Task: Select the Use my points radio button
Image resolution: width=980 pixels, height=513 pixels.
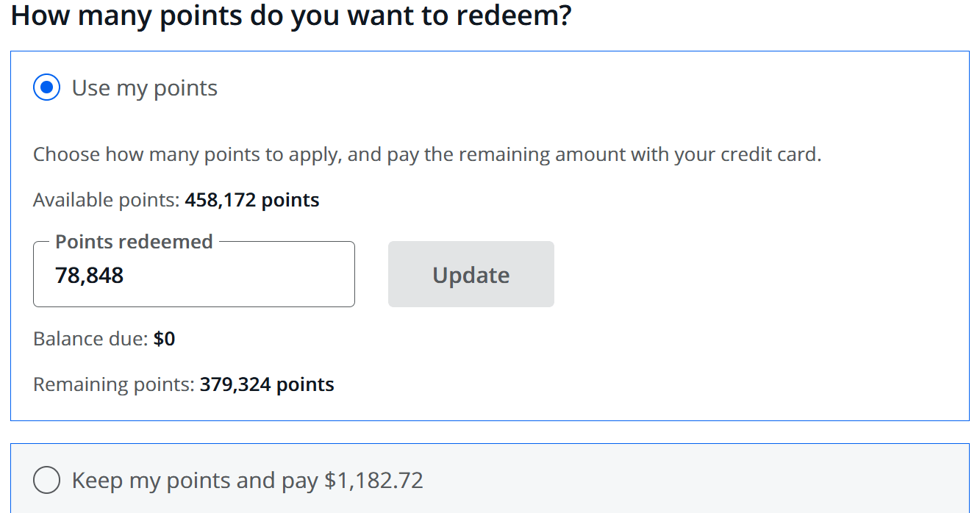Action: pos(46,88)
